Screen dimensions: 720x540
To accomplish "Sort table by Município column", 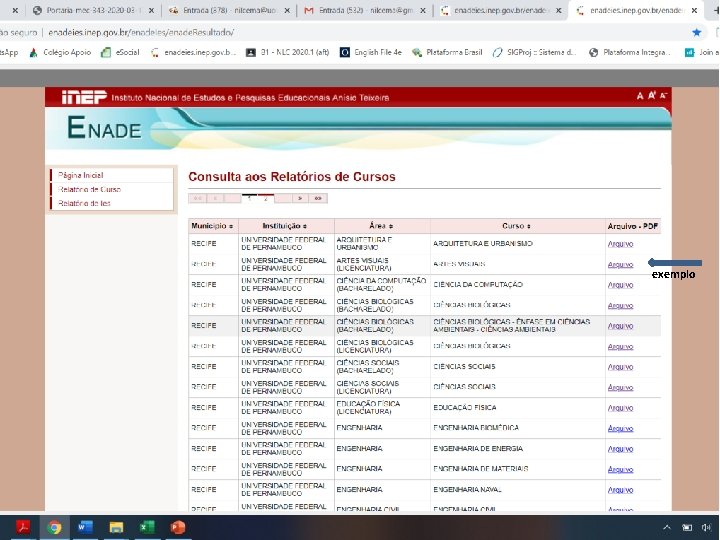I will pos(212,226).
